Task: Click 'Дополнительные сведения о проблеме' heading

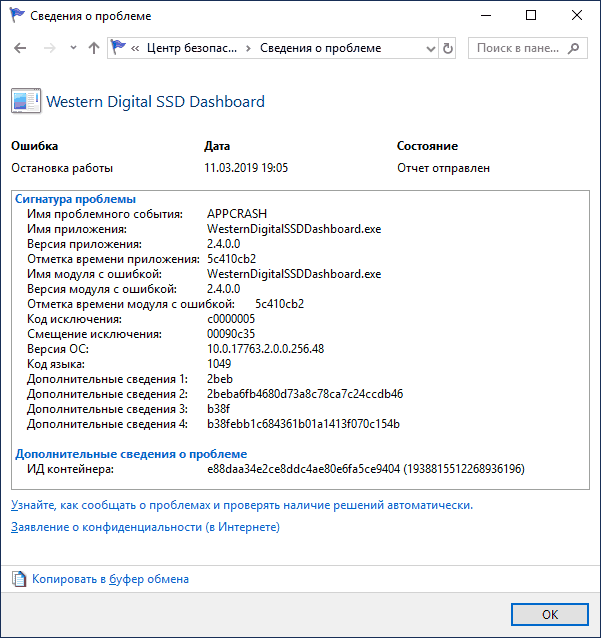Action: [131, 454]
